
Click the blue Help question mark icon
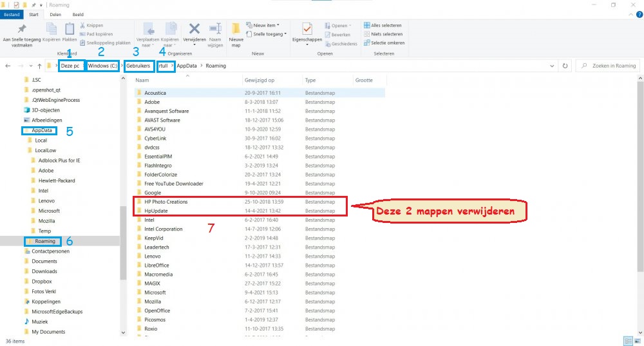pyautogui.click(x=638, y=14)
